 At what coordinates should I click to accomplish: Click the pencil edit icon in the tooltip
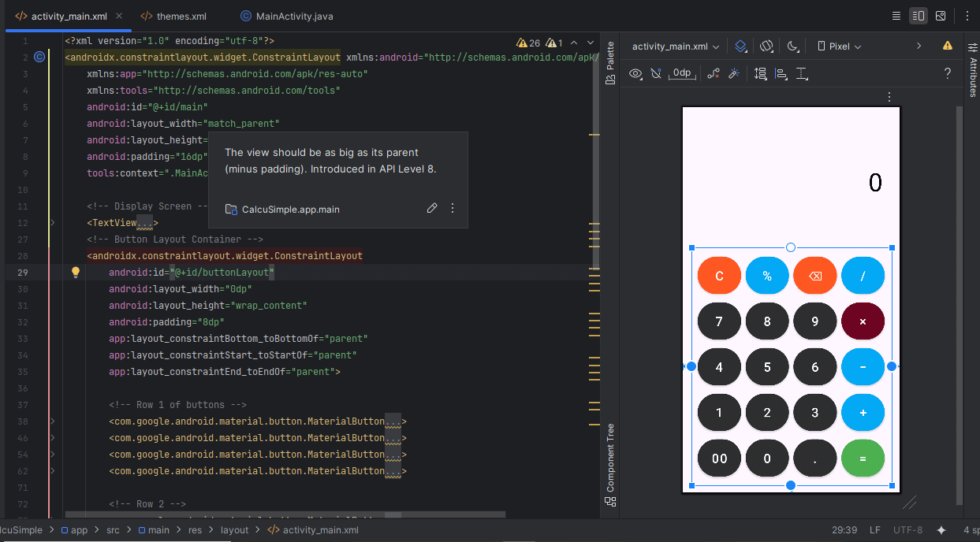coord(432,208)
